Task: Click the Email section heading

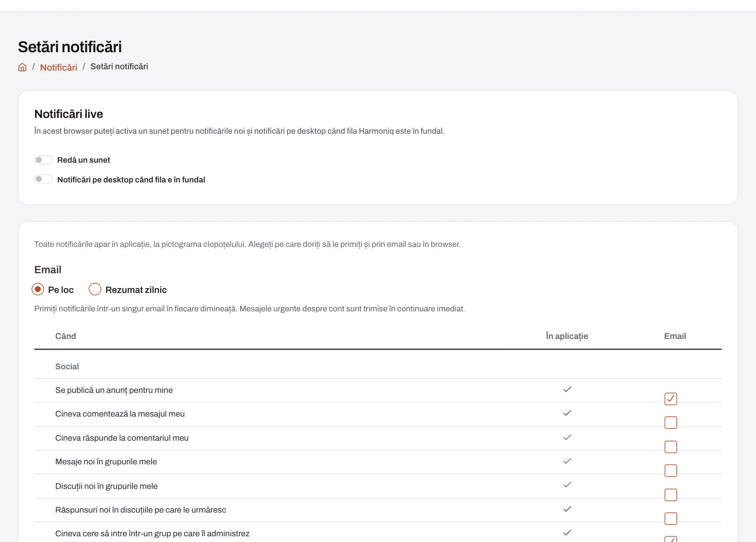Action: [48, 270]
